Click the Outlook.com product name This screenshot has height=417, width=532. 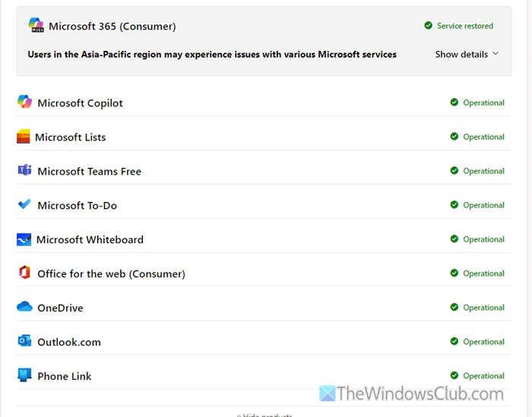(69, 342)
